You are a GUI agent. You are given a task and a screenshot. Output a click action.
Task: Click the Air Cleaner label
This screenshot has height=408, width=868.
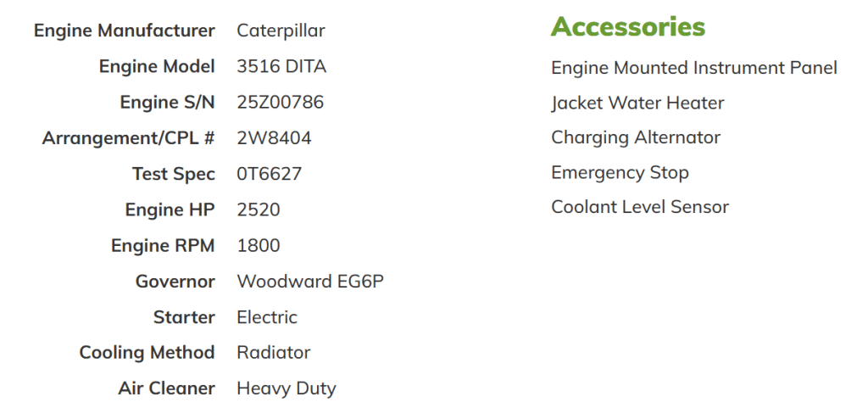pos(166,388)
